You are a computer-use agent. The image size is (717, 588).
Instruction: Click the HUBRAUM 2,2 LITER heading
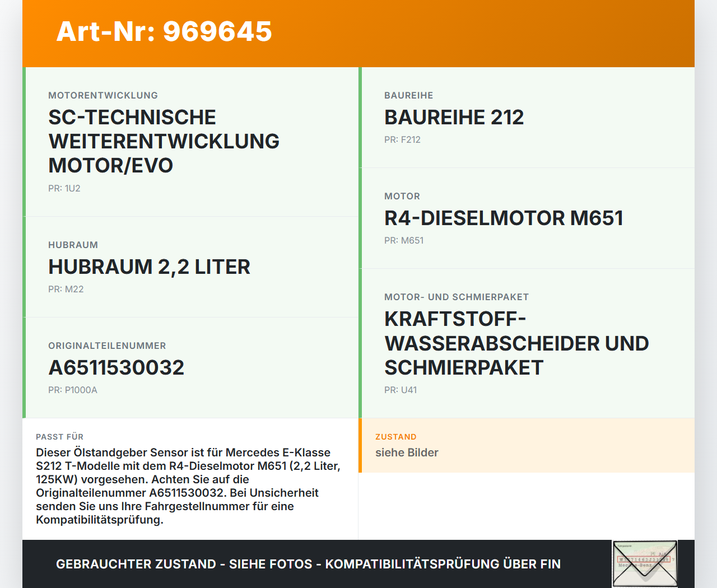pos(149,267)
